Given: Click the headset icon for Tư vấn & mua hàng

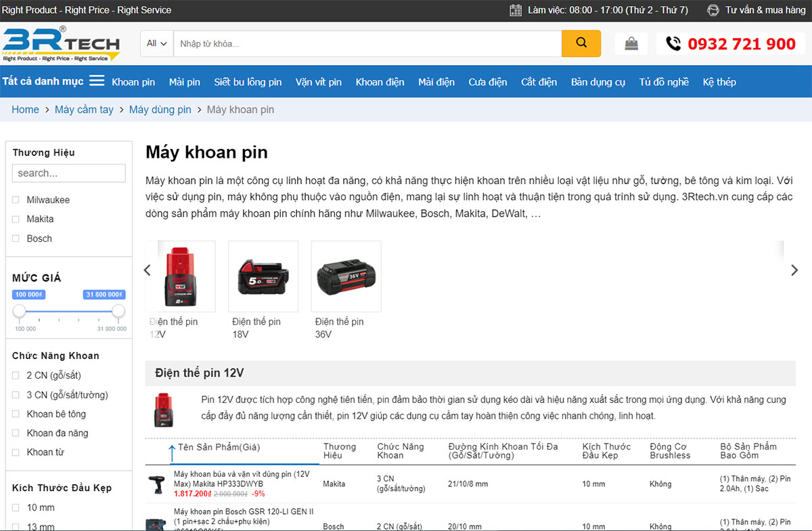Looking at the screenshot, I should 713,10.
